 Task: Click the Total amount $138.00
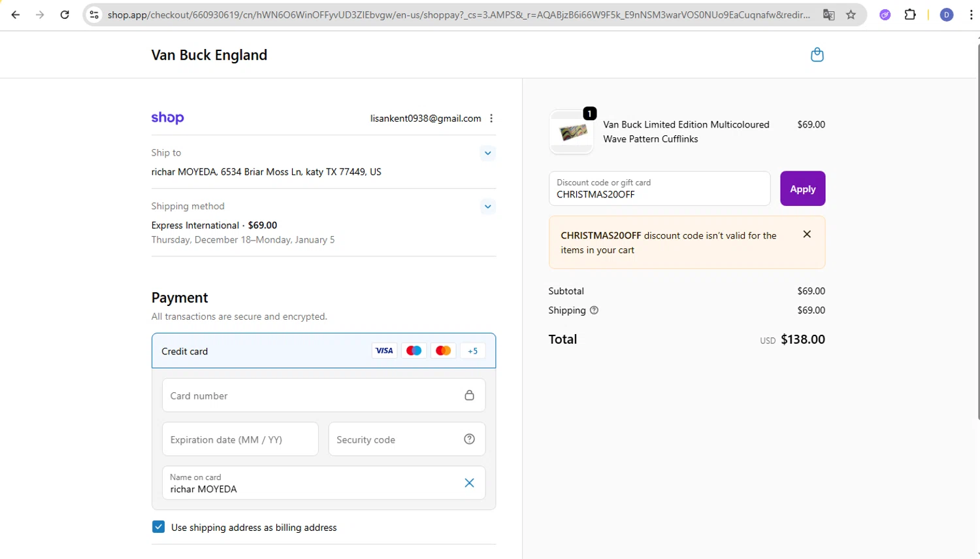click(803, 339)
